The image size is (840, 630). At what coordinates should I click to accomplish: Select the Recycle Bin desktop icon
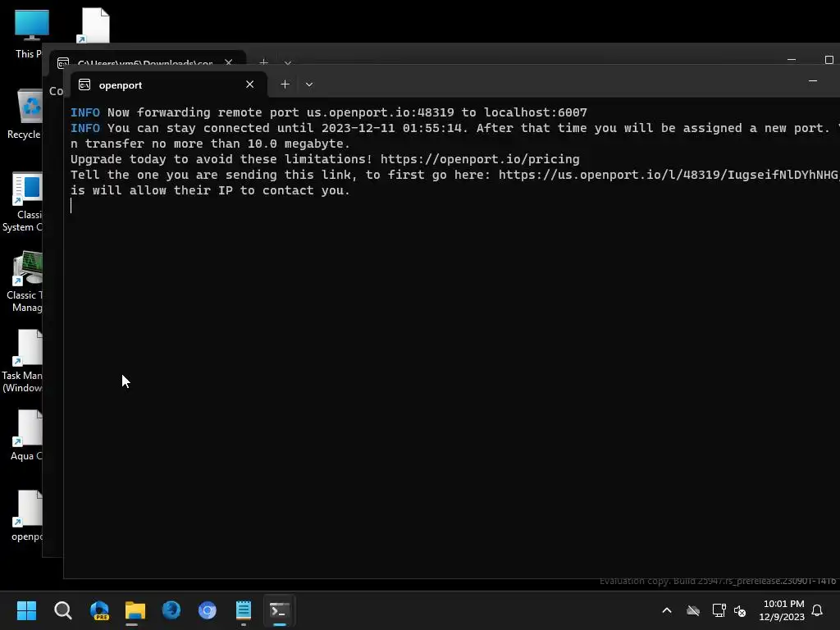point(25,113)
